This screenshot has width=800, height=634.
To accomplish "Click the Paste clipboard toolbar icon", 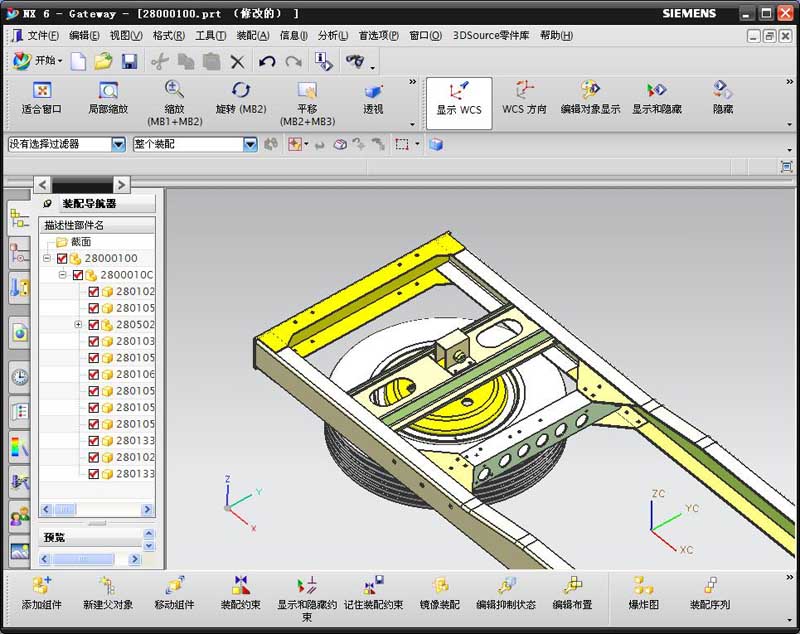I will click(211, 62).
